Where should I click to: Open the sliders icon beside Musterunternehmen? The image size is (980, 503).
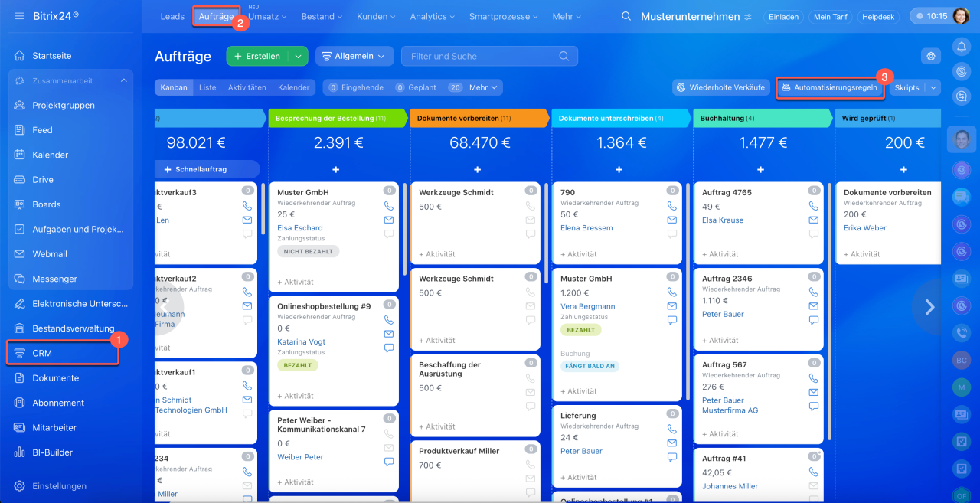click(x=748, y=17)
